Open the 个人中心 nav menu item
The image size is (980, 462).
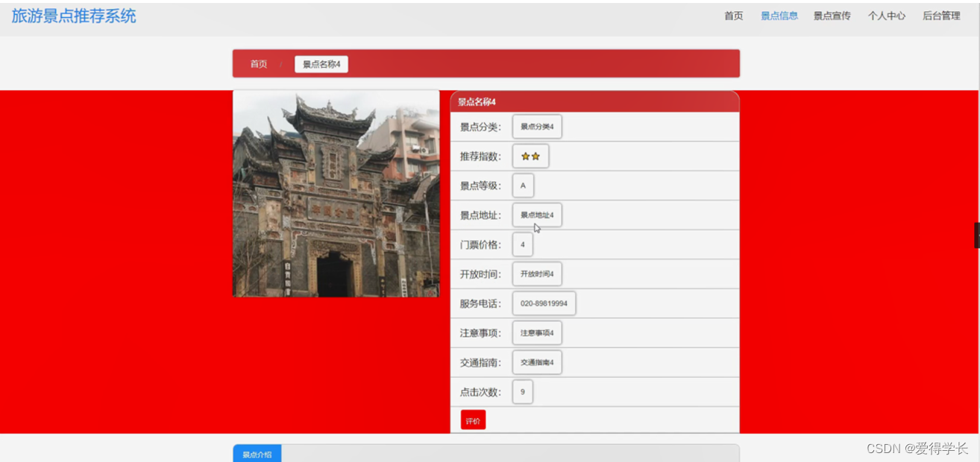pos(886,16)
